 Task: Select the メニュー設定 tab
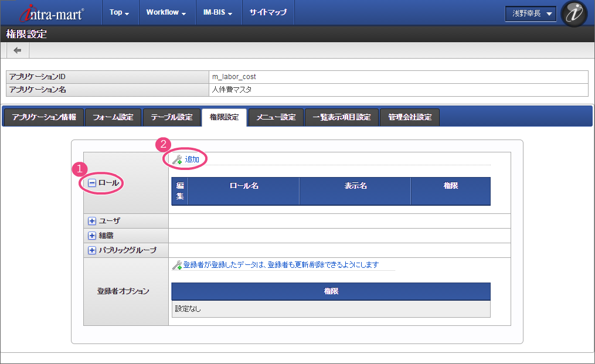pyautogui.click(x=276, y=117)
